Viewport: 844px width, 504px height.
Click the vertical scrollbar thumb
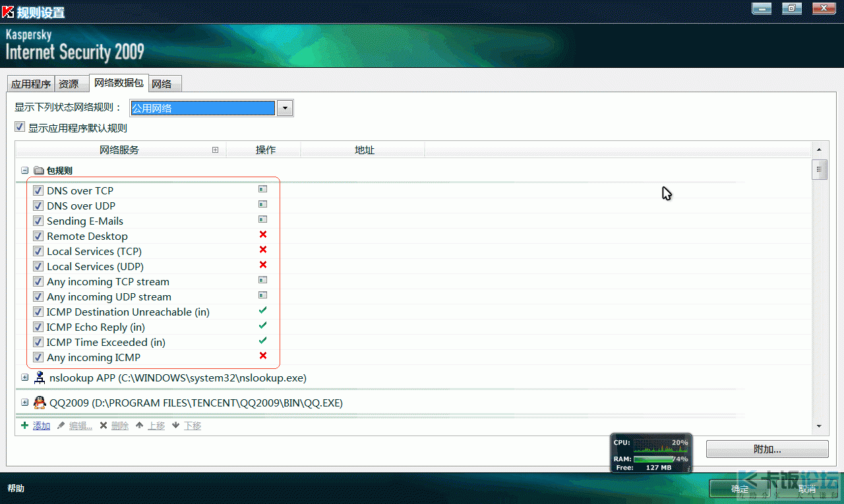point(820,169)
